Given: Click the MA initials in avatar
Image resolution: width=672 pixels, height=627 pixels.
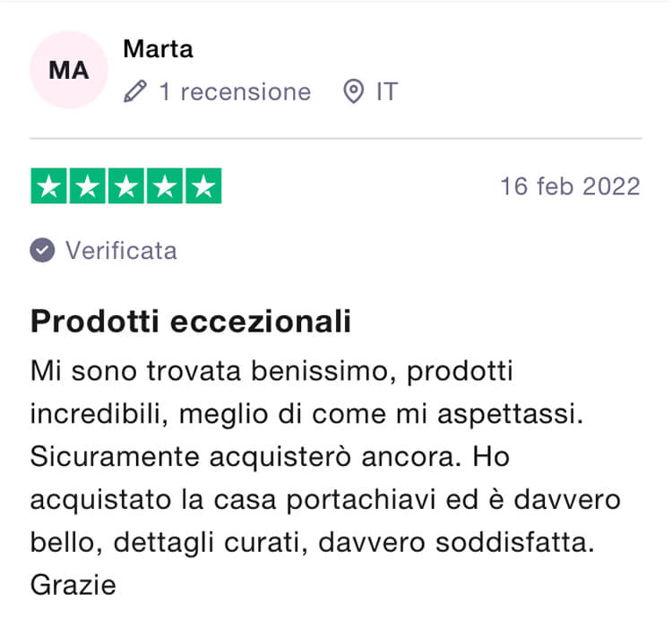Looking at the screenshot, I should [69, 70].
